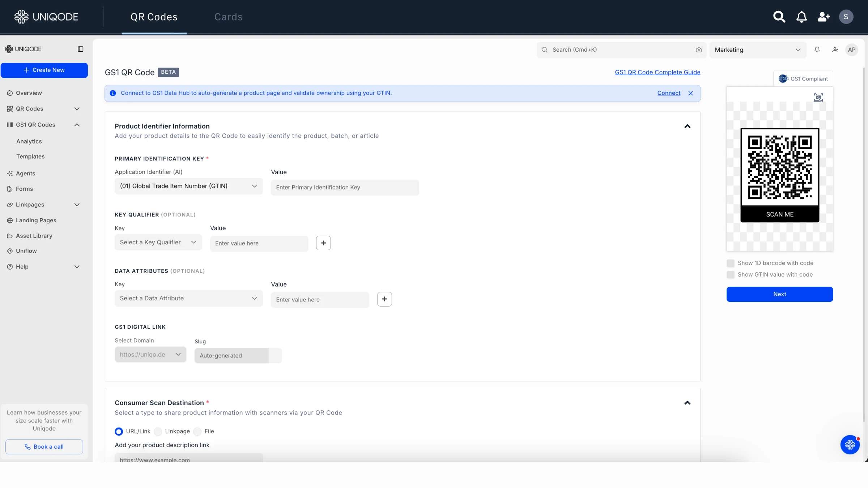Select the Linkpage radio option
This screenshot has height=488, width=868.
[x=158, y=431]
